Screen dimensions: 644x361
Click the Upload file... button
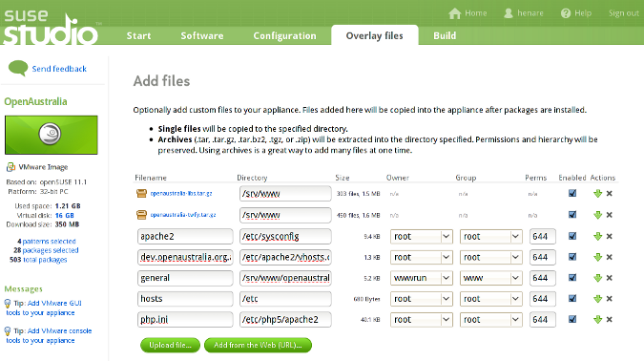(170, 345)
